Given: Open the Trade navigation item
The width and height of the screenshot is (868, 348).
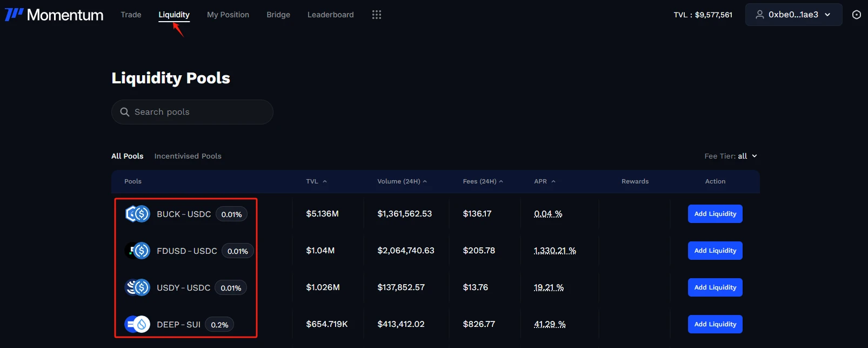Looking at the screenshot, I should [x=131, y=15].
